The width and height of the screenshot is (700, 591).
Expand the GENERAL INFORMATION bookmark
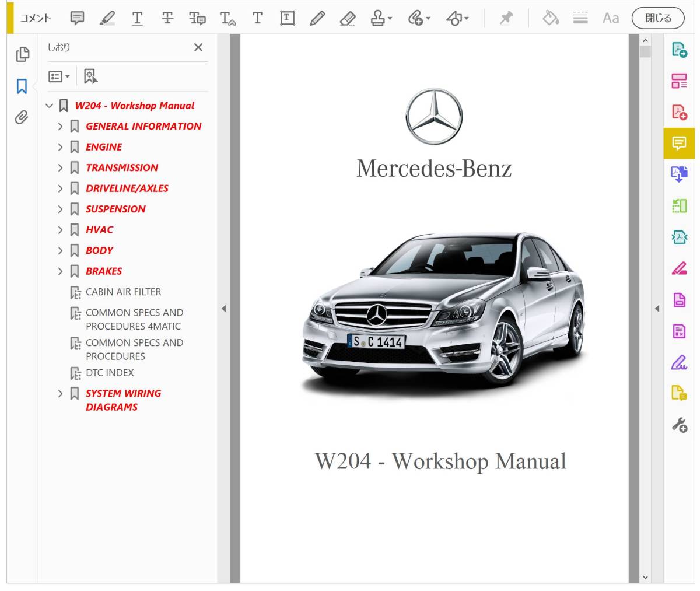(60, 126)
